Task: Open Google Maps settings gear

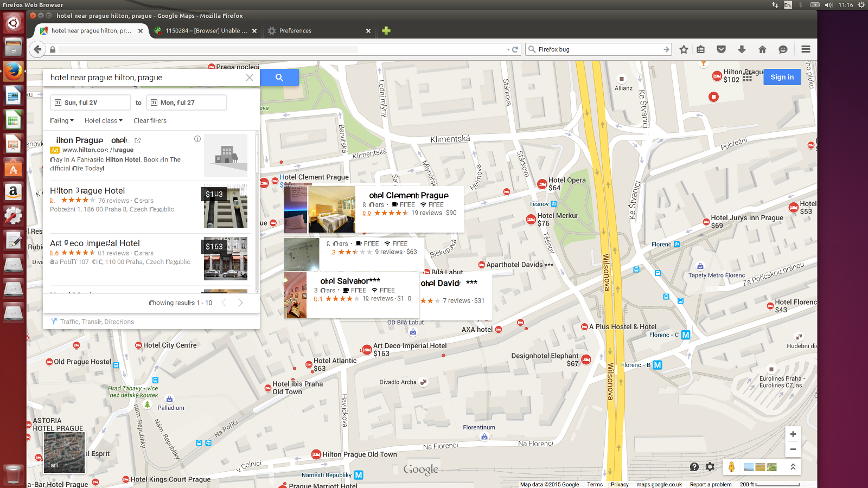Action: (x=710, y=467)
